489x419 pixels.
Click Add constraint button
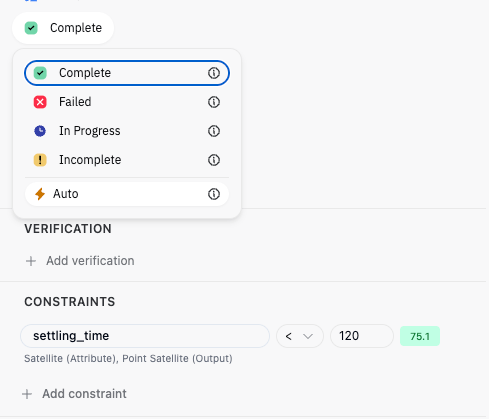(74, 394)
